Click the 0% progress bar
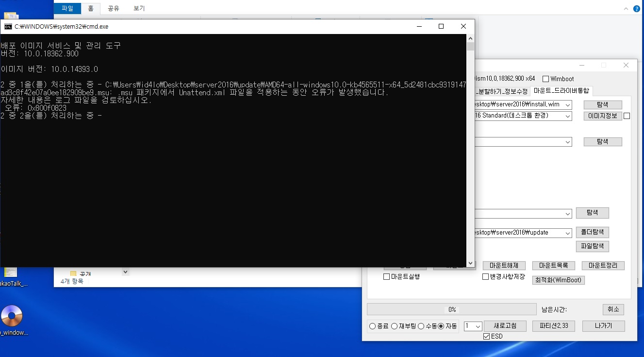The height and width of the screenshot is (357, 644). point(452,309)
